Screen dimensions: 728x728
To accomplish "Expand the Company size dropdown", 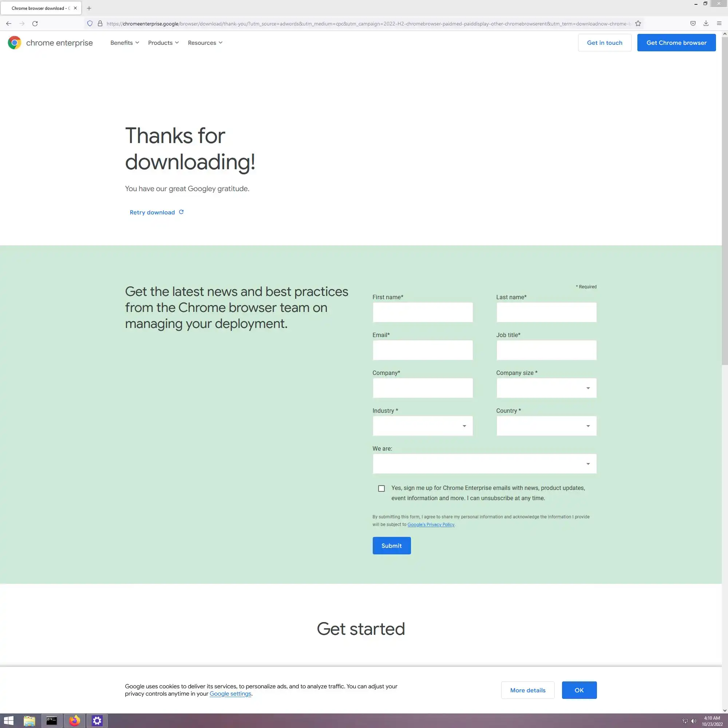I will 546,388.
